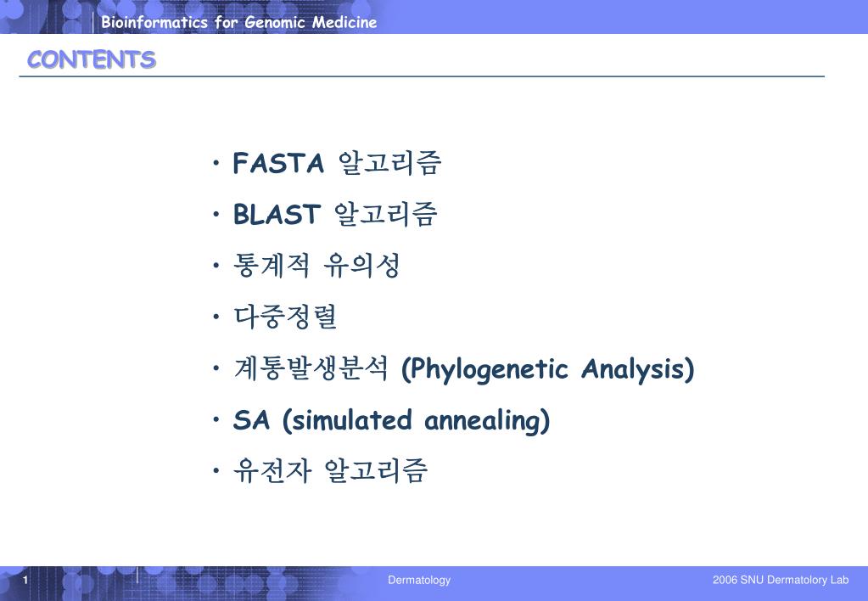Select the bullet "유전자 알고리즘"
Image resolution: width=868 pixels, height=601 pixels.
click(x=330, y=471)
